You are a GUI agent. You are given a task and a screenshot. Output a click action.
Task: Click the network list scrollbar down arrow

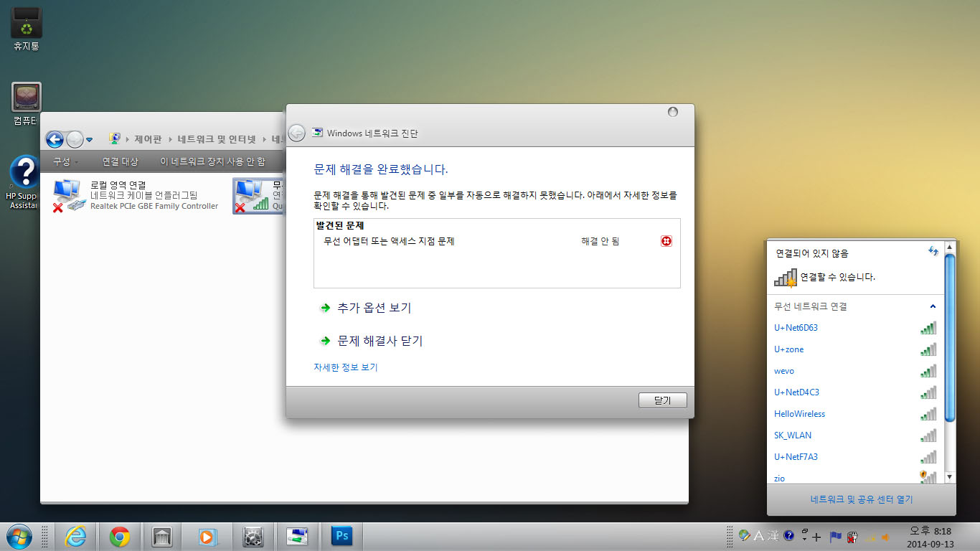click(950, 476)
